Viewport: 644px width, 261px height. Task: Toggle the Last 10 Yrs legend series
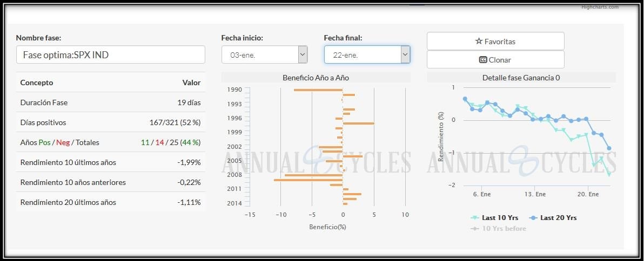click(x=495, y=218)
